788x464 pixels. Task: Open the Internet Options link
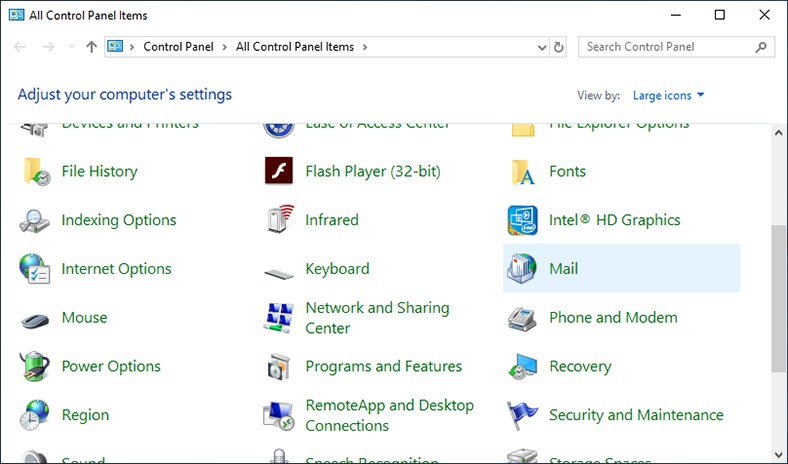coord(116,269)
